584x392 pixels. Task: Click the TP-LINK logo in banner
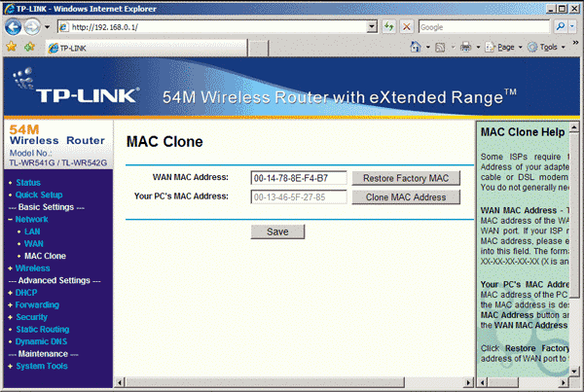[x=76, y=87]
